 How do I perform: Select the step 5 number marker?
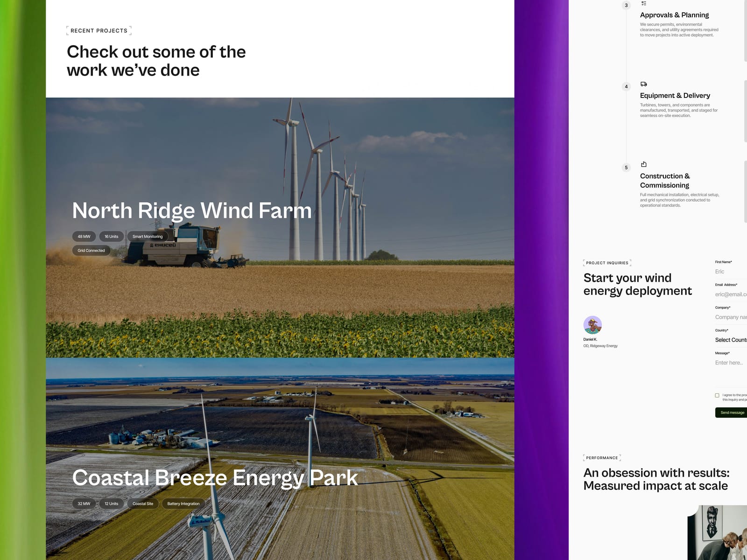coord(626,168)
